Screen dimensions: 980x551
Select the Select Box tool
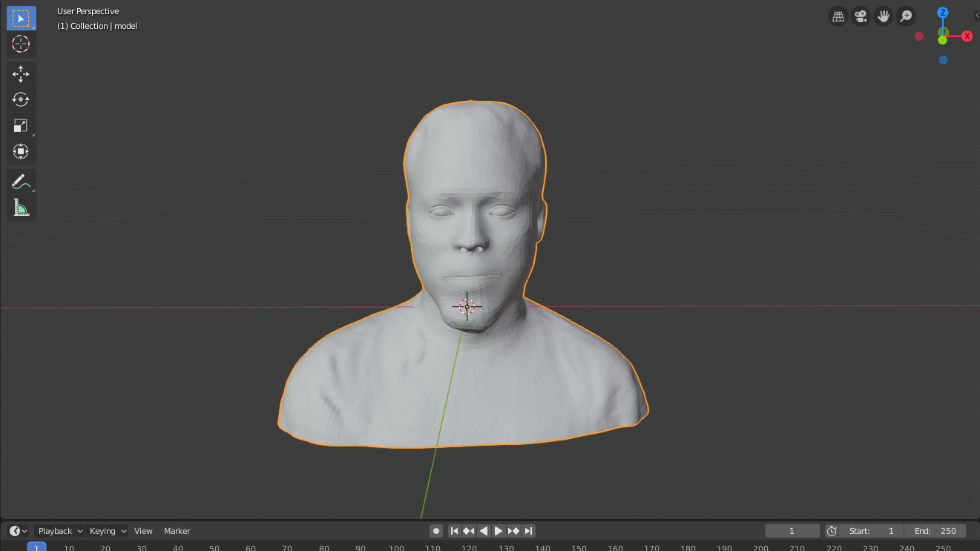pos(21,19)
